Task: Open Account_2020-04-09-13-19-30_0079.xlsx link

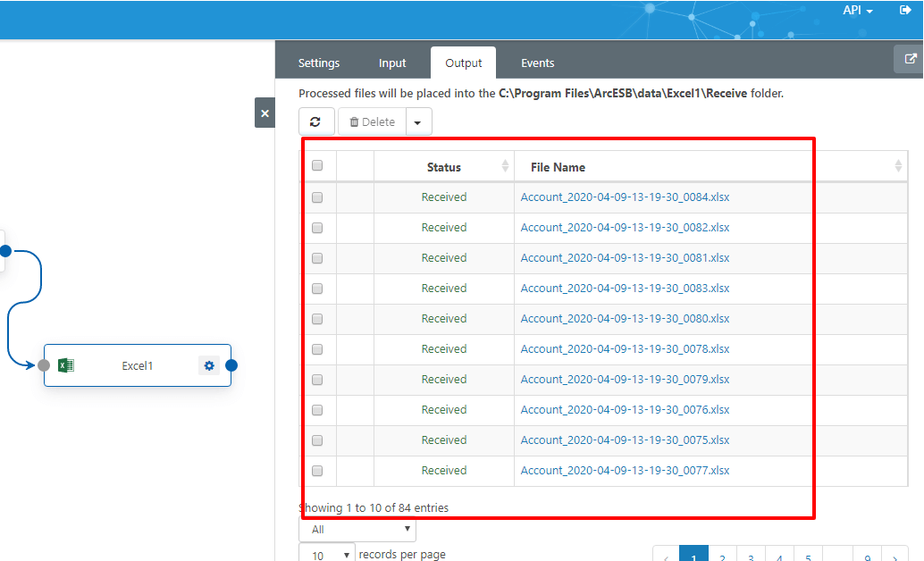Action: (x=625, y=380)
